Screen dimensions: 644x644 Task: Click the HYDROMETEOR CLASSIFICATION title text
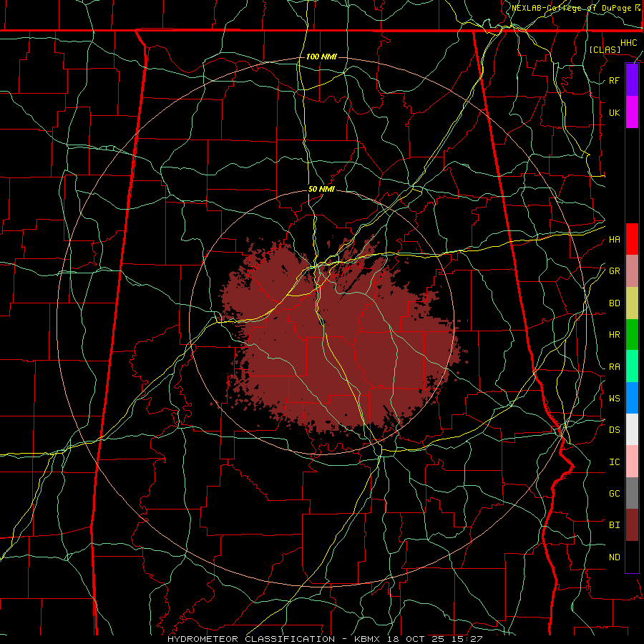251,639
